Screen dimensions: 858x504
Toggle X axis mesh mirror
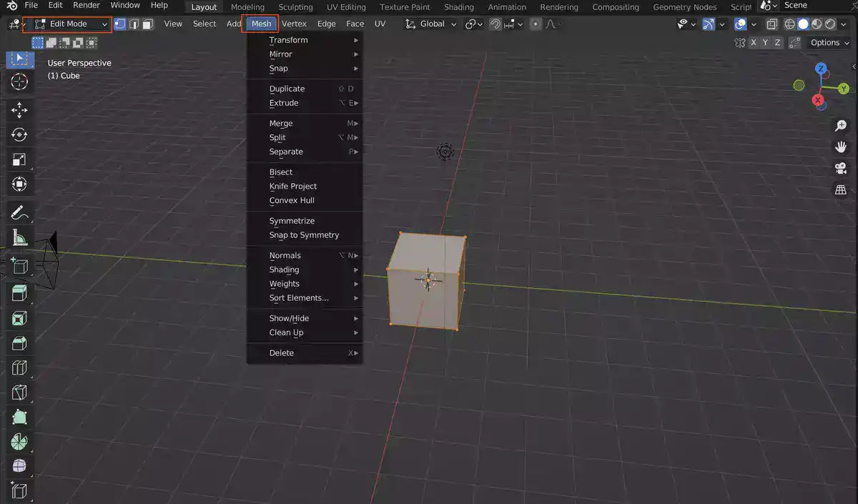tap(754, 43)
